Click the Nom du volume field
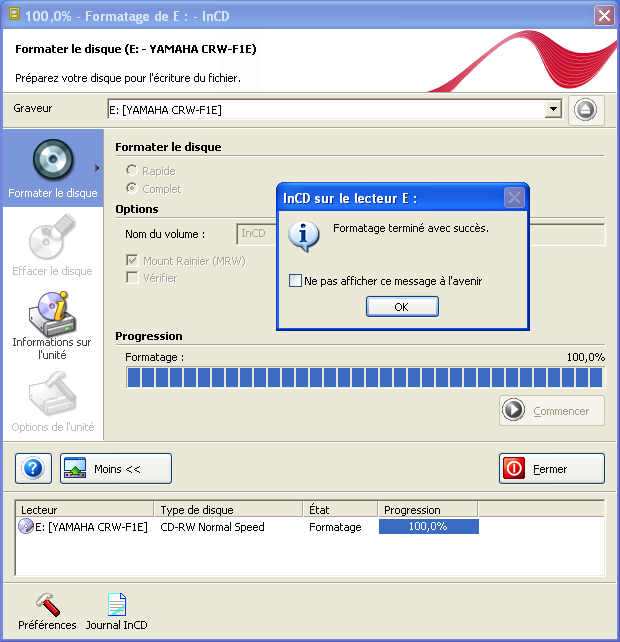The height and width of the screenshot is (642, 620). pos(256,234)
